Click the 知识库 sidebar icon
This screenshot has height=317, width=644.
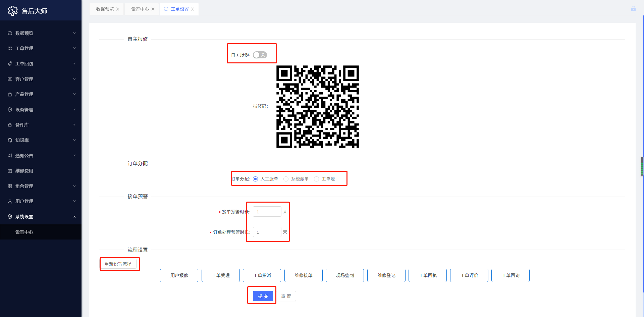coord(10,140)
